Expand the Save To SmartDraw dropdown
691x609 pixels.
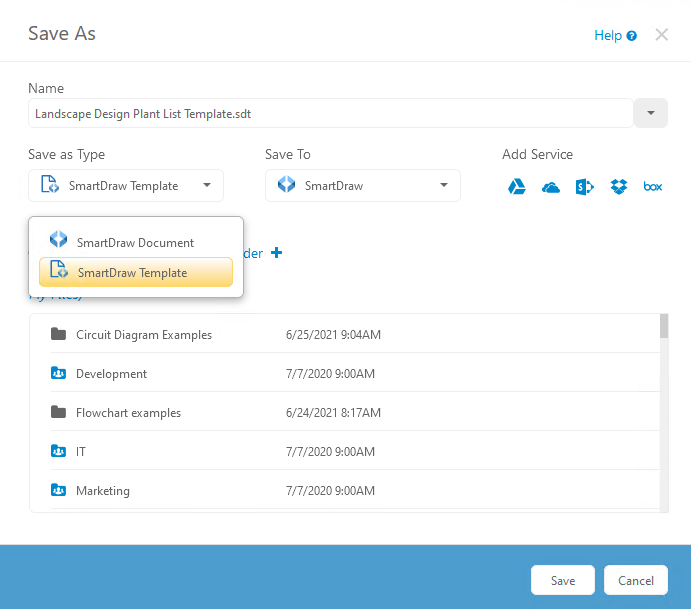(362, 186)
